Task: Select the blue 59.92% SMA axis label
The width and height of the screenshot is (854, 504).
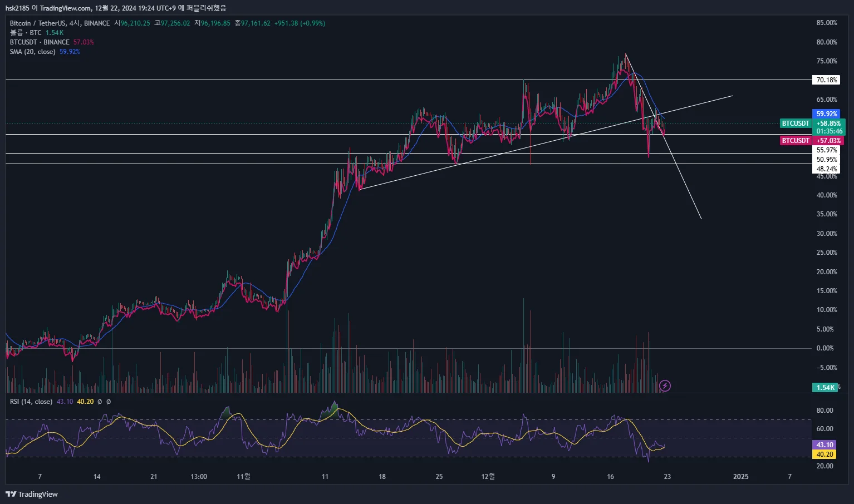Action: pos(826,114)
